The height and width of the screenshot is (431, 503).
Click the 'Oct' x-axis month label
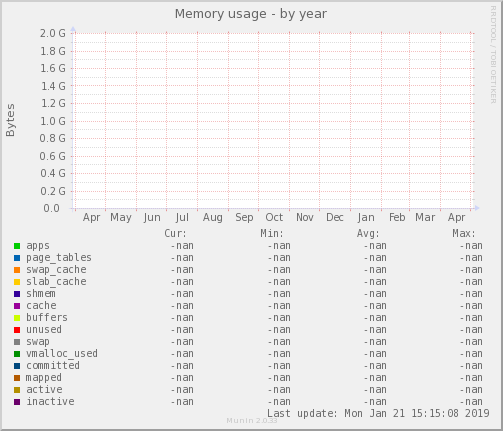(x=274, y=218)
